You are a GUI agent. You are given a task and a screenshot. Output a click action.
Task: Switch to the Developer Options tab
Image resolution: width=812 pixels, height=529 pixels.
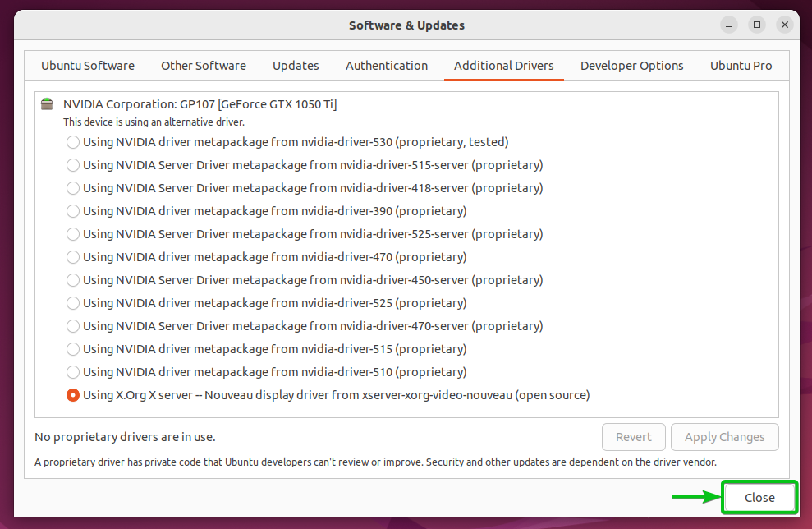tap(632, 66)
